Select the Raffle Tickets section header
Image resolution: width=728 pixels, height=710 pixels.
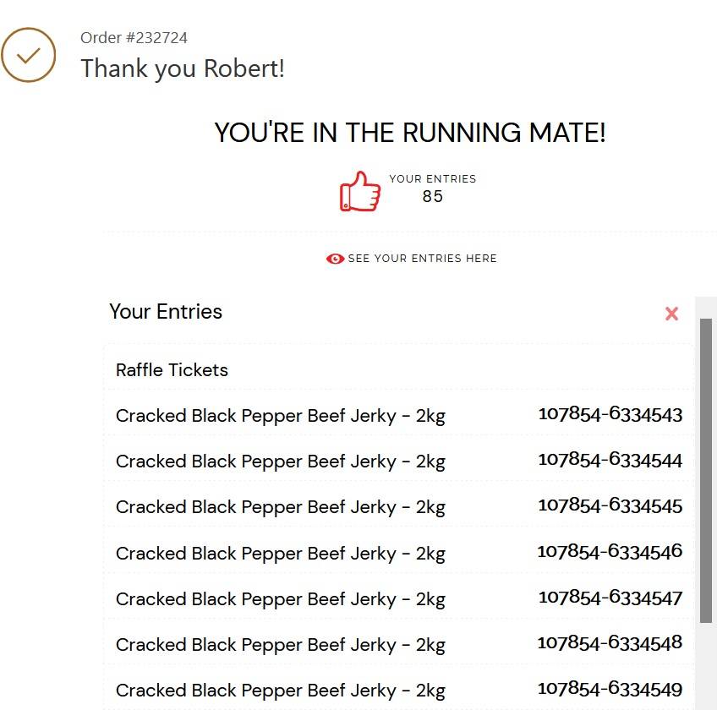point(172,370)
